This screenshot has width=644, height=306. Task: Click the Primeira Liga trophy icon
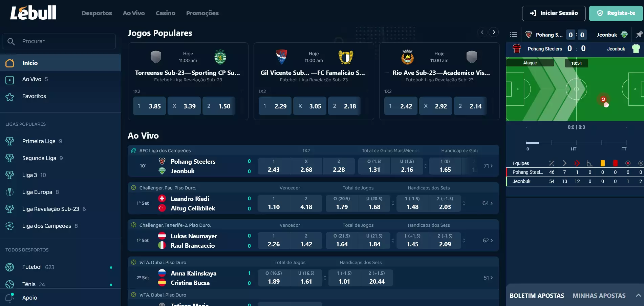10,141
